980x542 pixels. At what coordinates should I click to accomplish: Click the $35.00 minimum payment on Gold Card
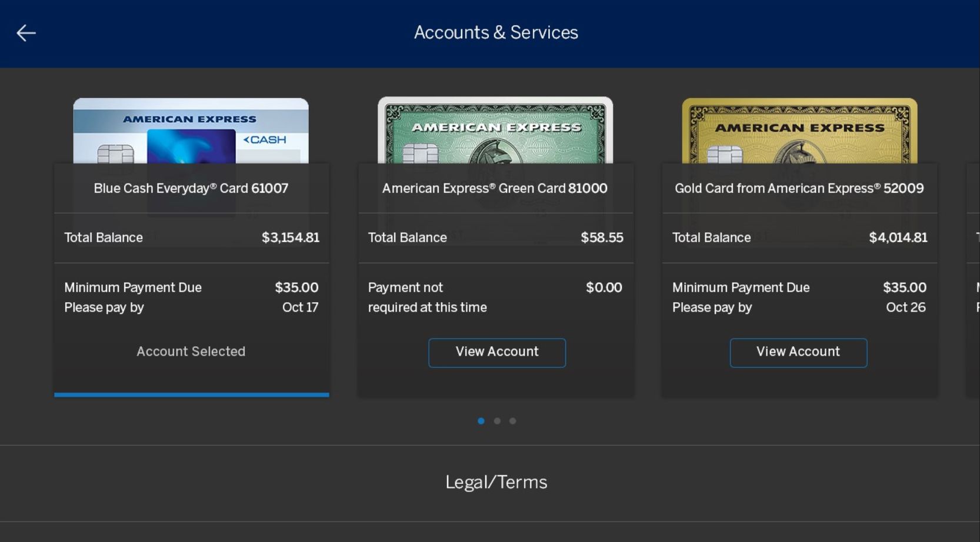pyautogui.click(x=905, y=287)
